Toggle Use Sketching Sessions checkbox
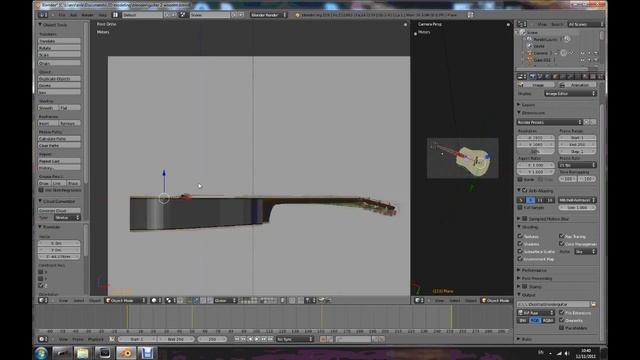Screen dimensions: 640x360 tap(41, 190)
